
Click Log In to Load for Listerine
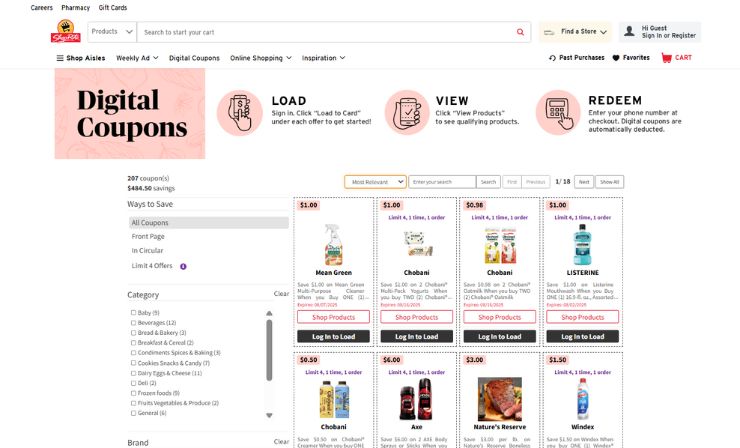(582, 337)
